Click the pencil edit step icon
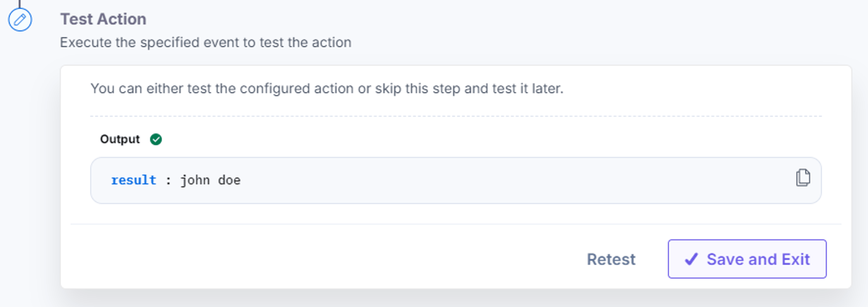 coord(20,19)
